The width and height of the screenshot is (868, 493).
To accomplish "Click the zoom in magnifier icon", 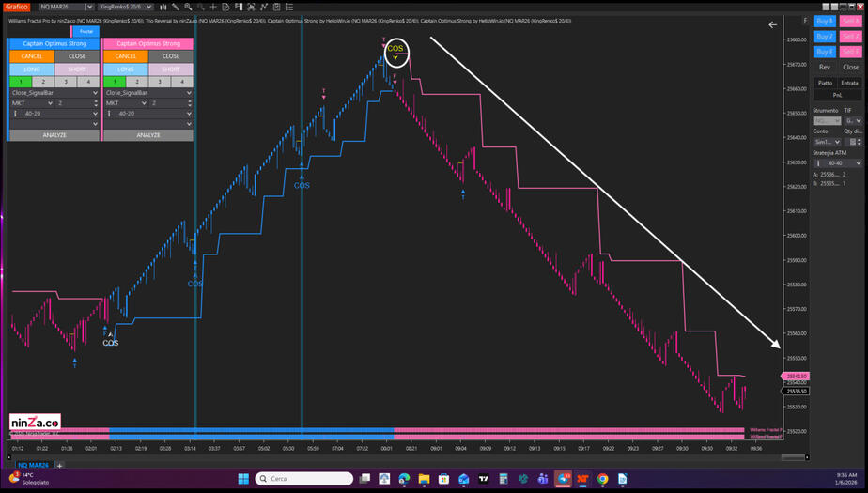I will [x=188, y=7].
